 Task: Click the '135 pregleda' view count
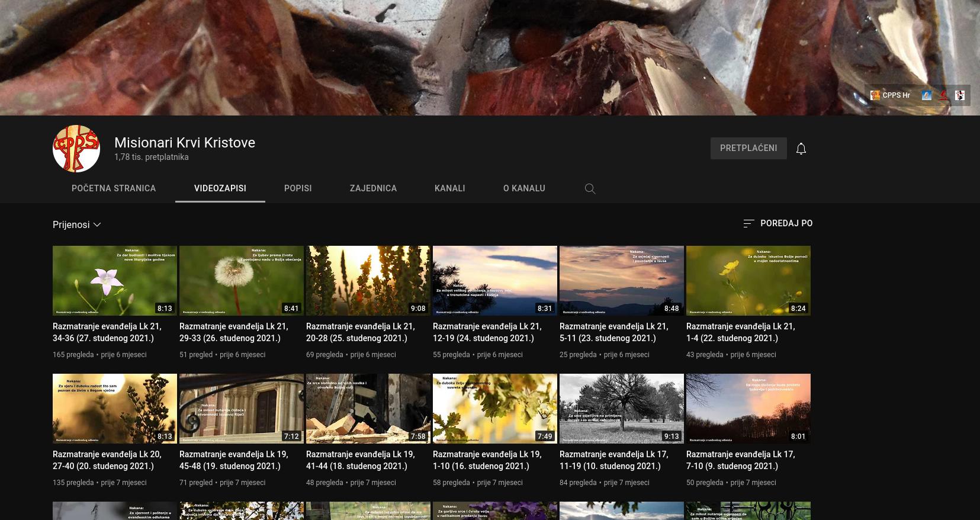click(x=73, y=483)
